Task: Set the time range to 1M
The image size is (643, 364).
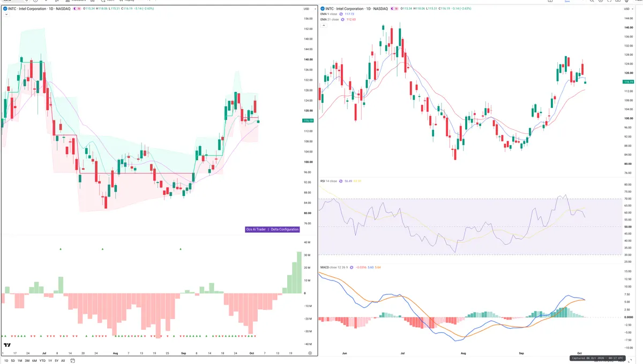Action: 20,361
